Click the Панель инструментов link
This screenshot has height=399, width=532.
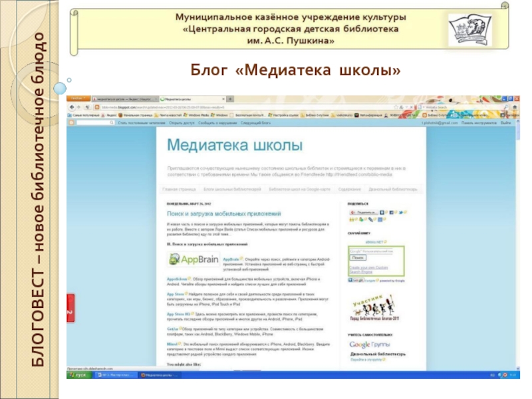[x=479, y=123]
